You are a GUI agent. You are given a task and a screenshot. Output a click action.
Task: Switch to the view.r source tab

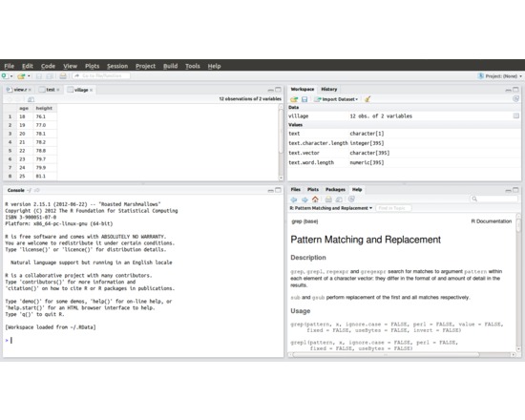coord(18,90)
